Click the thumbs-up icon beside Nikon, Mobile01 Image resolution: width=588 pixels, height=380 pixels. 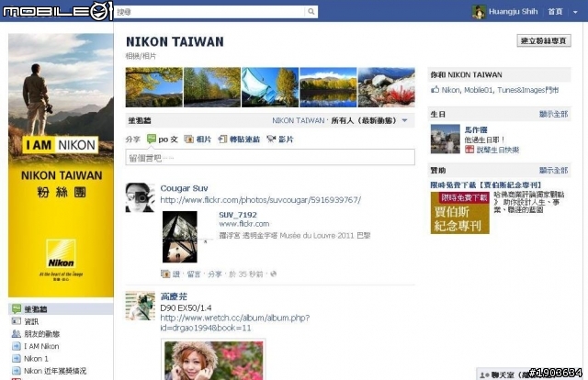(435, 90)
